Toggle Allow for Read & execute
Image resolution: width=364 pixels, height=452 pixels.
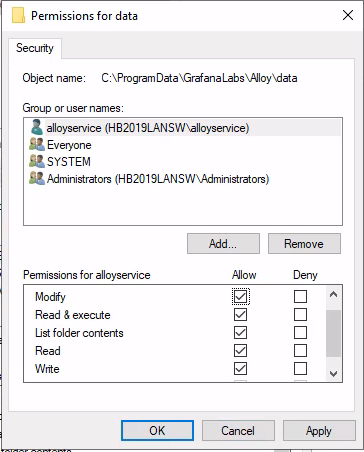240,314
